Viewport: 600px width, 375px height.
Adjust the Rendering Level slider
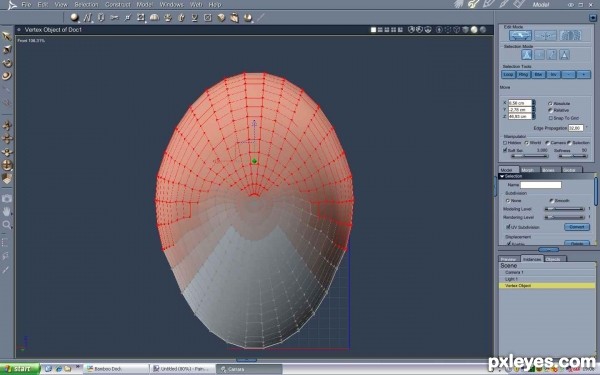point(564,217)
